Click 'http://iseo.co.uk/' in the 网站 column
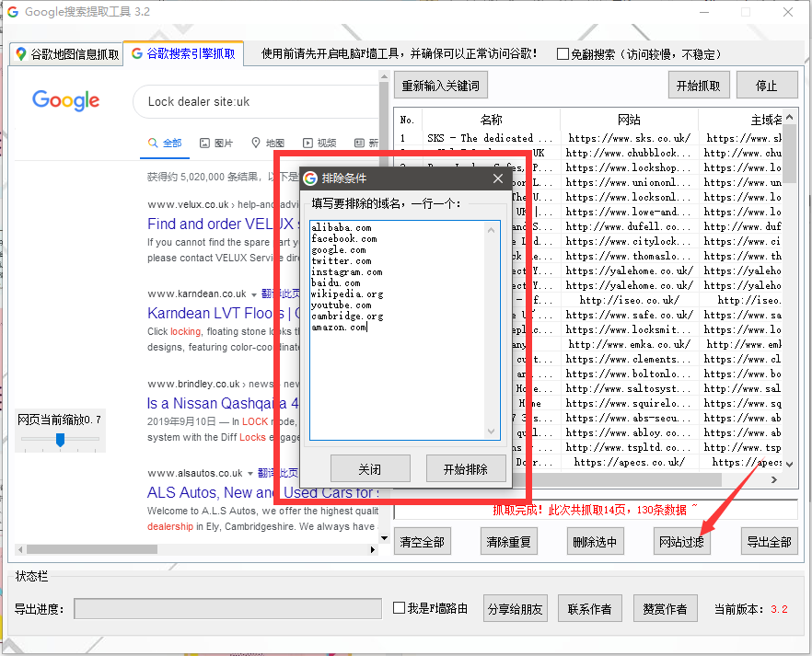Screen dimensions: 812x656 pos(629,301)
